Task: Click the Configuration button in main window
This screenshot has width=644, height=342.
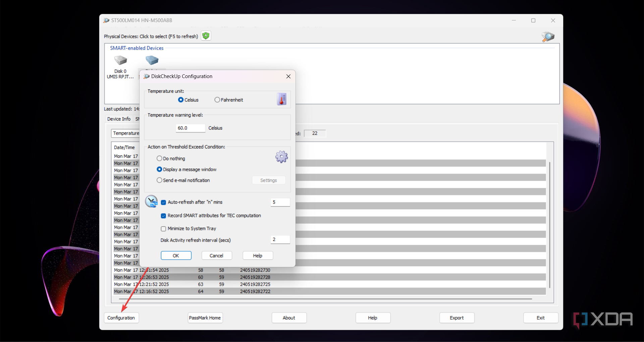Action: coord(121,318)
